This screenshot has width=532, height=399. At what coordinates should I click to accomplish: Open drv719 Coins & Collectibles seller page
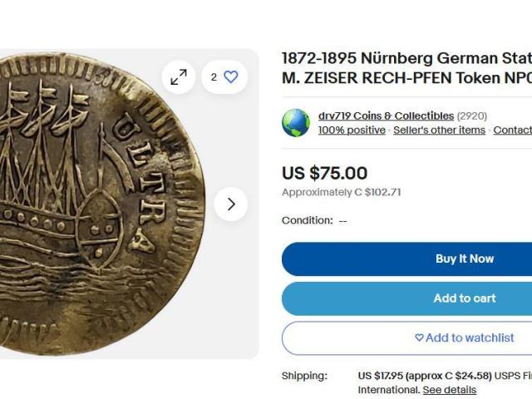point(386,116)
